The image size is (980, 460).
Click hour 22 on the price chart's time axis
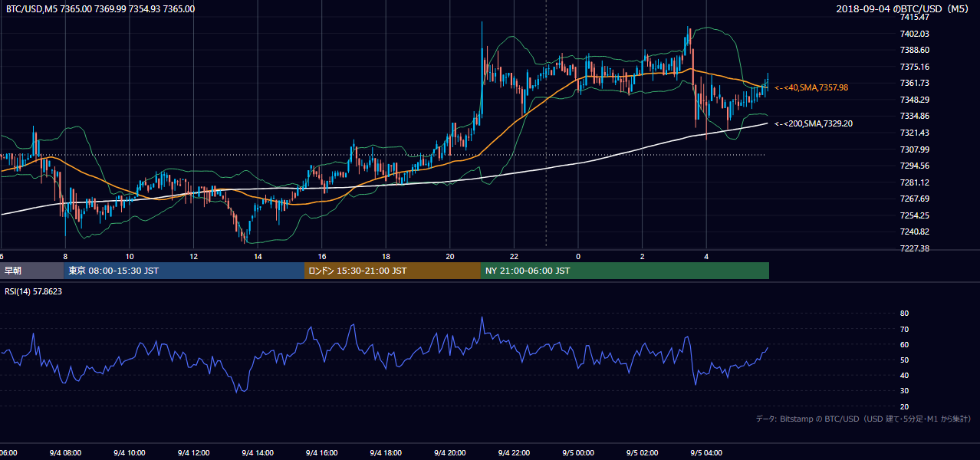click(514, 256)
